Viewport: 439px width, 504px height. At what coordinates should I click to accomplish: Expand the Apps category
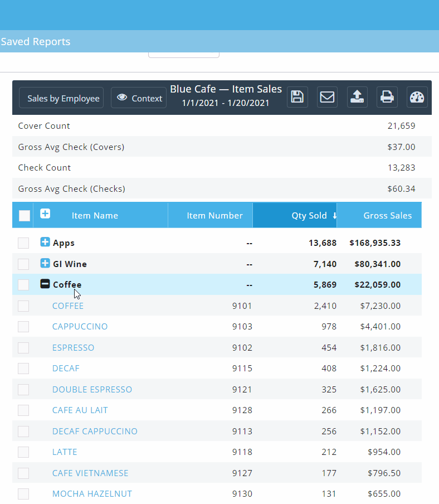45,243
